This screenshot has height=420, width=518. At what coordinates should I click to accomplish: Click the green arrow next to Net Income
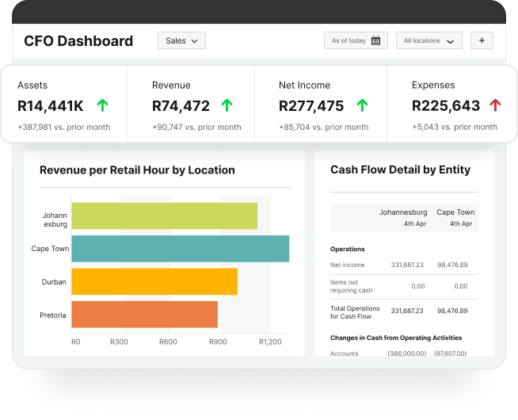click(362, 105)
